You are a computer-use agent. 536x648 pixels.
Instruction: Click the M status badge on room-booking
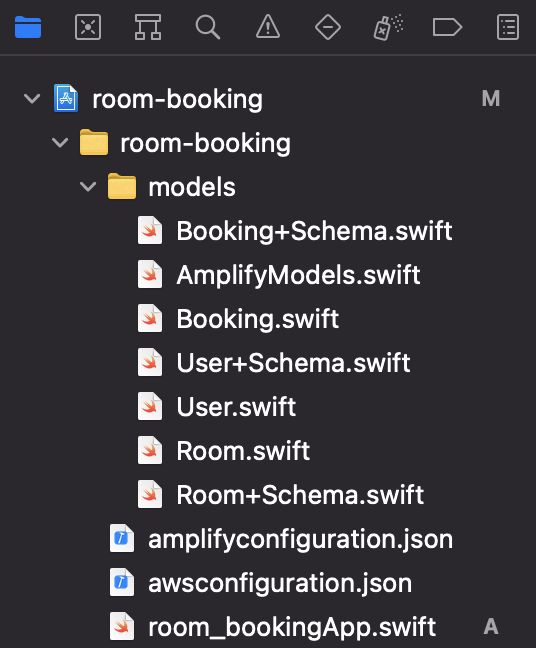(491, 99)
